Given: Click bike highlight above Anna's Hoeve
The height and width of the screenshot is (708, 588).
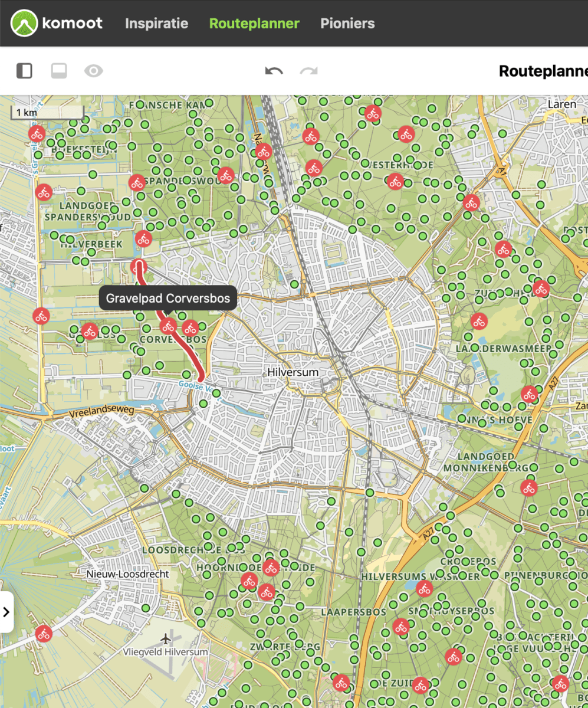Looking at the screenshot, I should tap(529, 394).
